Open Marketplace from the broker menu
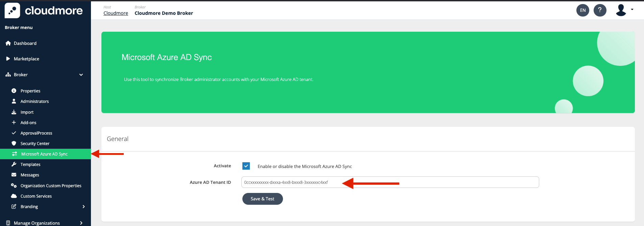The width and height of the screenshot is (644, 226). coord(26,59)
